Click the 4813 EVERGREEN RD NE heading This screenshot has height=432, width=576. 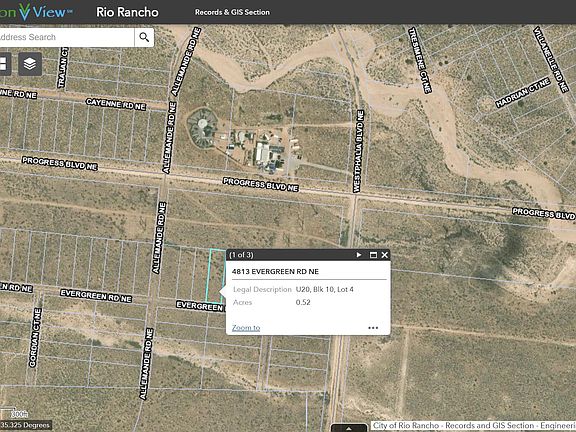pyautogui.click(x=275, y=271)
